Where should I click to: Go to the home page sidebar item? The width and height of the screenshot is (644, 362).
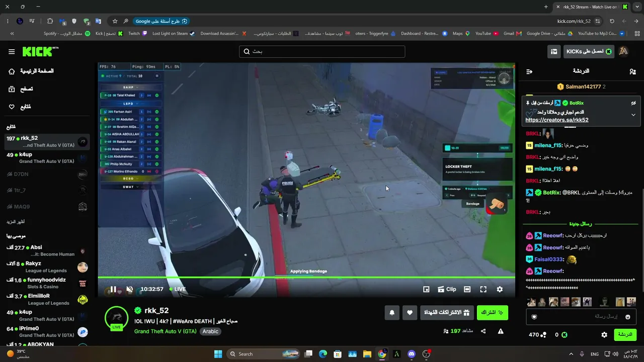click(31, 71)
